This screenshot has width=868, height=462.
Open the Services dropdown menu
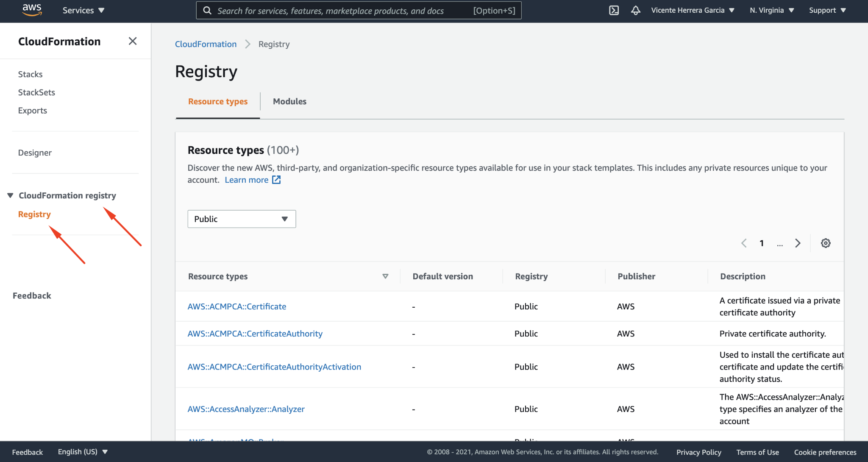click(x=83, y=11)
